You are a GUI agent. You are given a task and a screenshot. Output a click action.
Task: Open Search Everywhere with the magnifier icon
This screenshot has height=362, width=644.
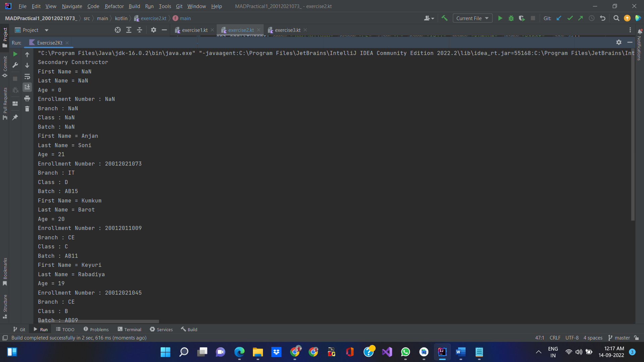click(x=616, y=18)
